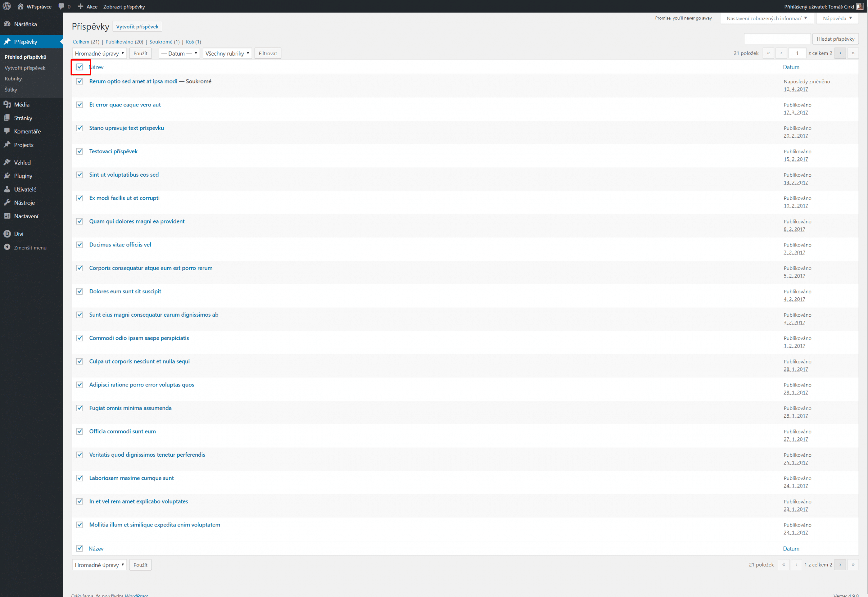Screen dimensions: 868x597
Task: Collapse menu with Zmenšit menu icon
Action: (x=7, y=247)
